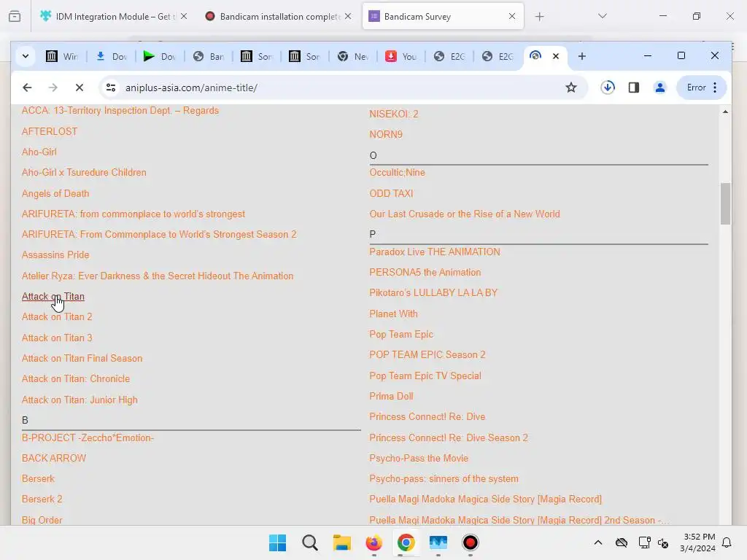This screenshot has height=560, width=747.
Task: Open the notification bell in system tray
Action: [727, 542]
